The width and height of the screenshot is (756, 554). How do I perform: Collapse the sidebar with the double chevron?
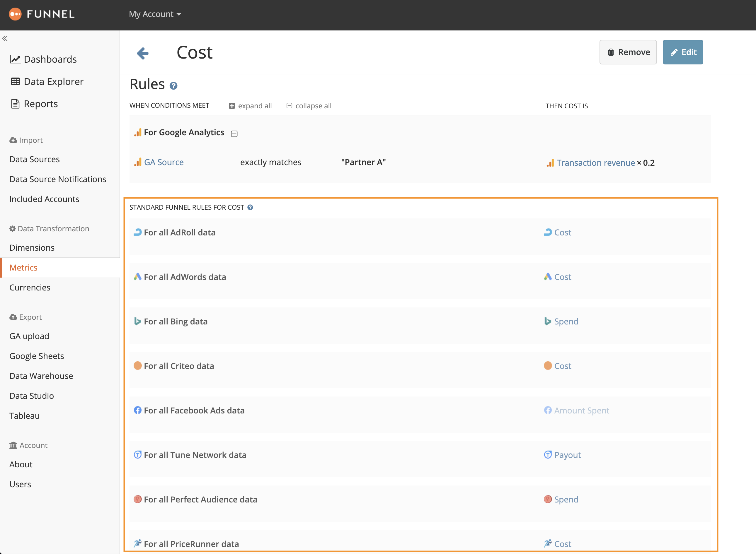coord(5,38)
